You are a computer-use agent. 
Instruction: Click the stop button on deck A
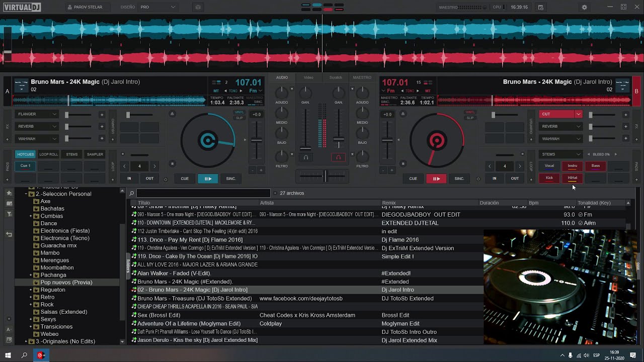coord(172,163)
